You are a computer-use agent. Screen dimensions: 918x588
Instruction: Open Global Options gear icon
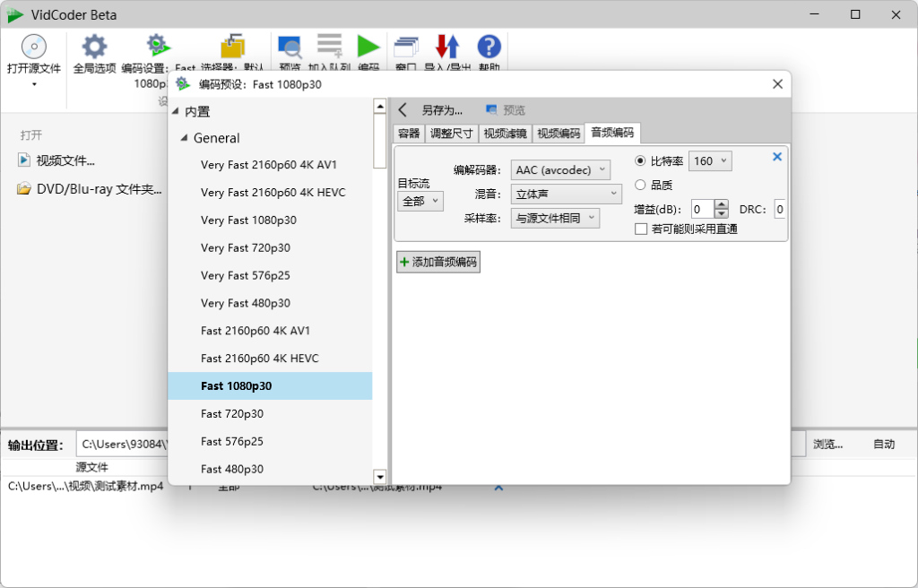(94, 47)
